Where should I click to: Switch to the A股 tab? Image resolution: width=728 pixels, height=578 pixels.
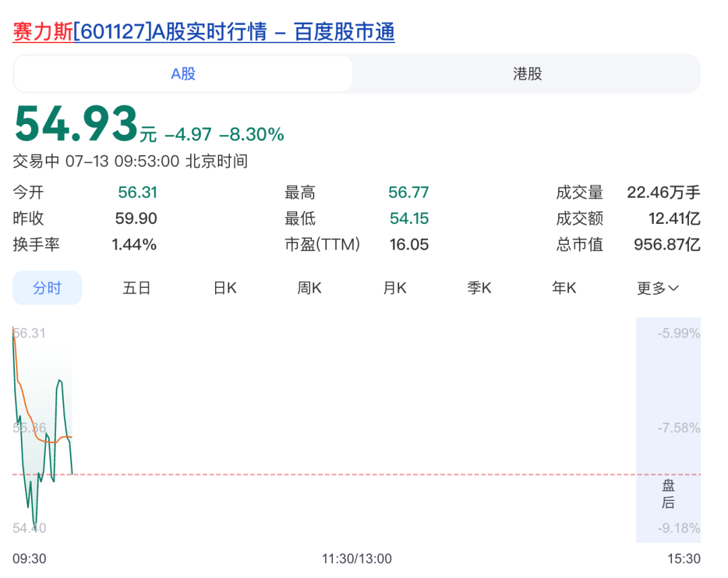pyautogui.click(x=183, y=74)
